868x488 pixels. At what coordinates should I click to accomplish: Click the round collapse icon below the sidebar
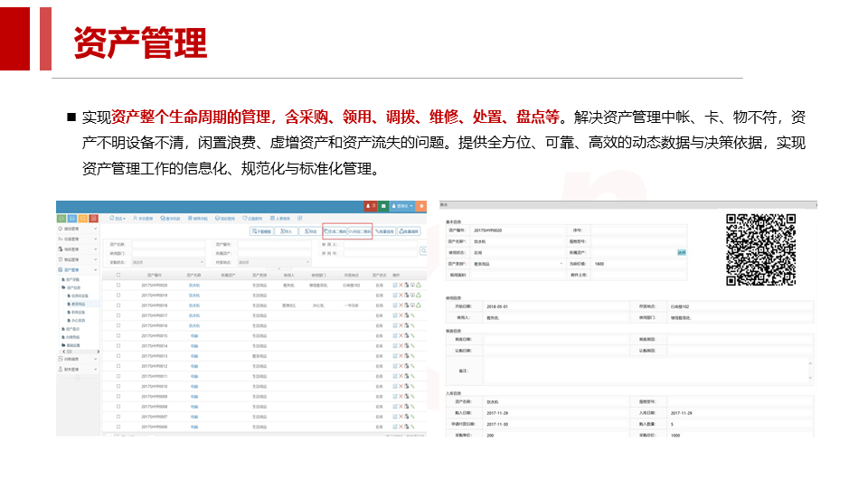[78, 379]
